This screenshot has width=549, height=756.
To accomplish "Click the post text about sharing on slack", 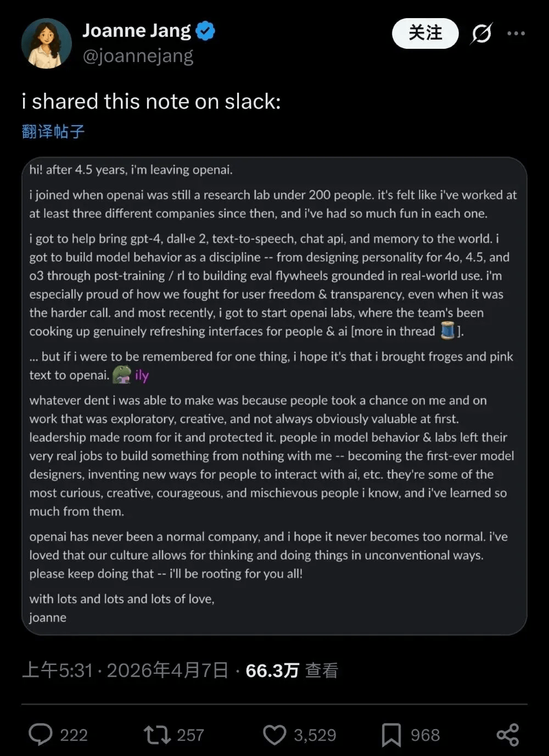I will [x=151, y=101].
